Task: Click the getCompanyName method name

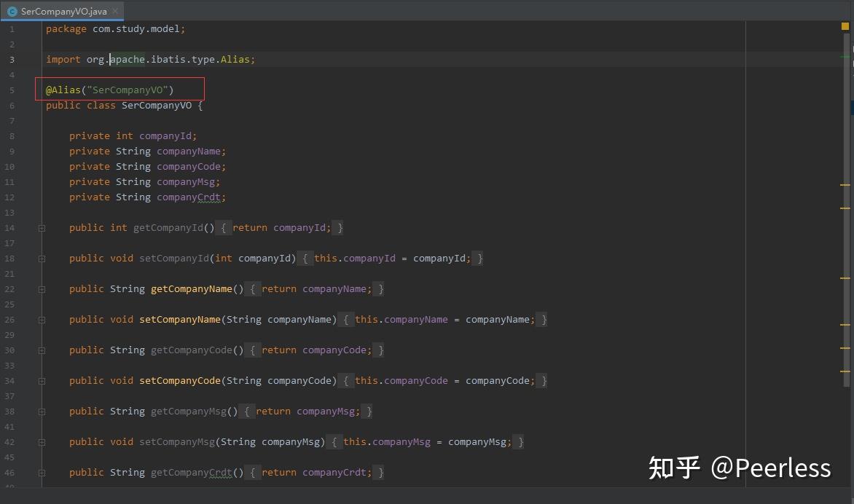Action: (x=192, y=288)
